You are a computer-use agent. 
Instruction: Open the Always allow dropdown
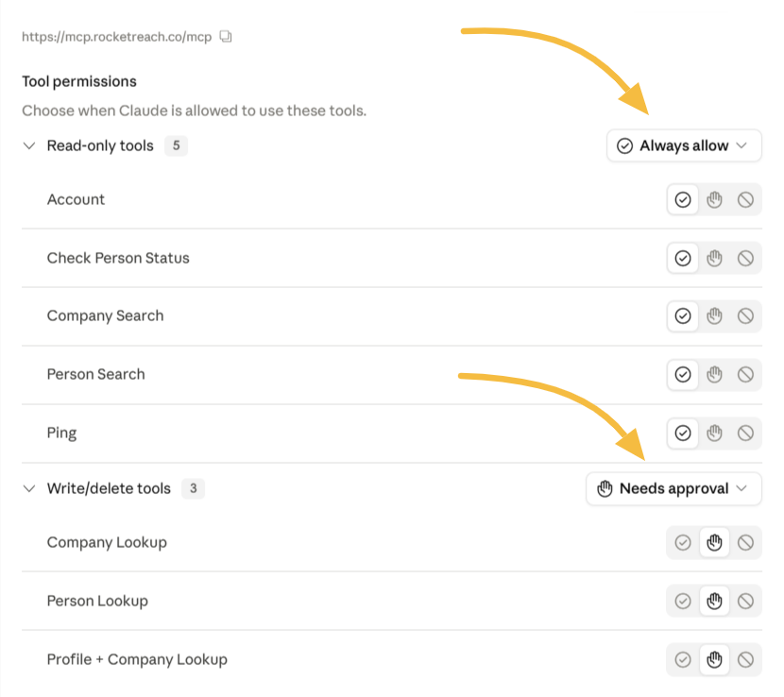pos(684,145)
